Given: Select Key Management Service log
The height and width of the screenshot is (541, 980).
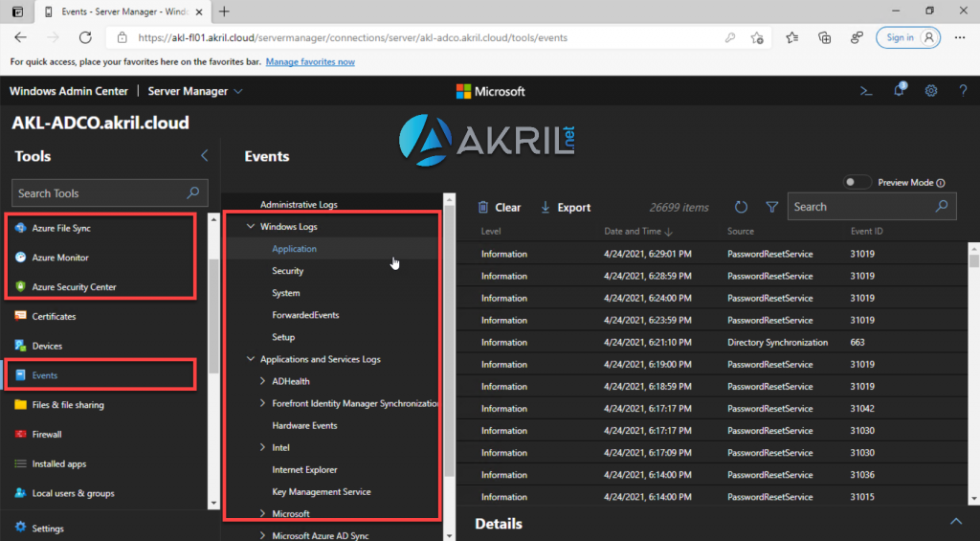Looking at the screenshot, I should (x=322, y=491).
